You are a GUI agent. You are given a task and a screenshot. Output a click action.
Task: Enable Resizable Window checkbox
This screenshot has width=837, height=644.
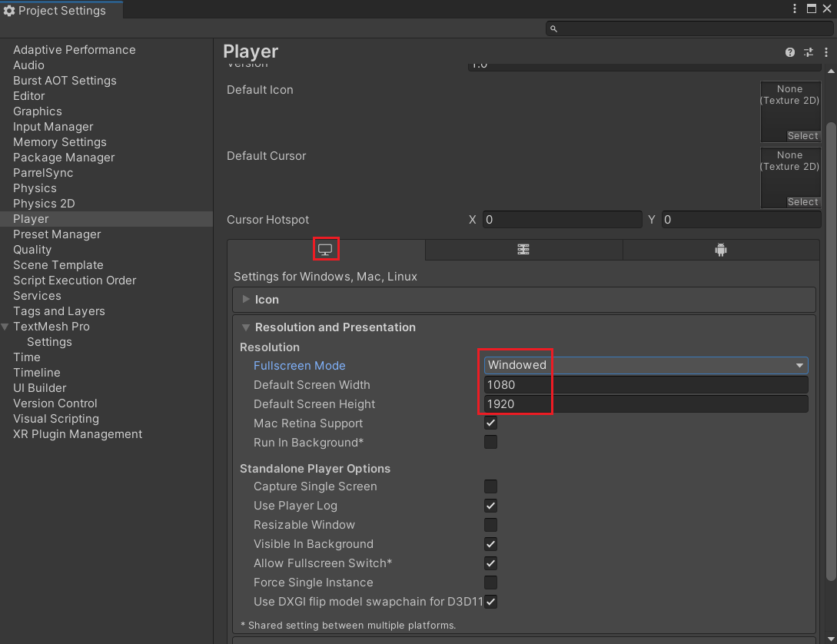pos(490,524)
